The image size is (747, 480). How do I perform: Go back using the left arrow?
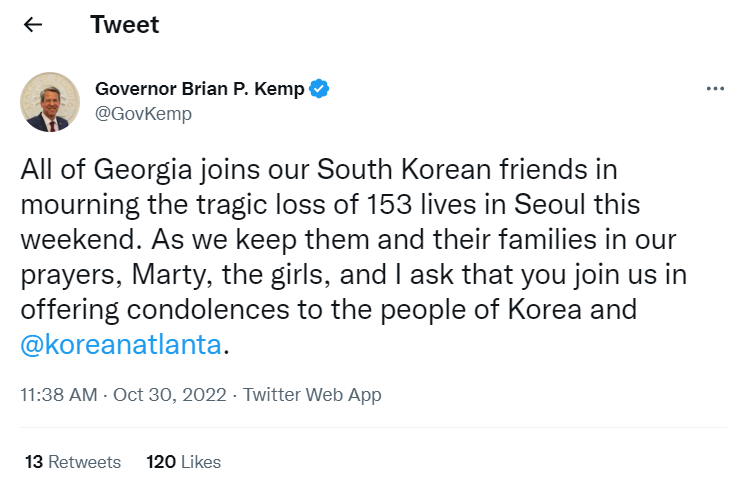(33, 25)
